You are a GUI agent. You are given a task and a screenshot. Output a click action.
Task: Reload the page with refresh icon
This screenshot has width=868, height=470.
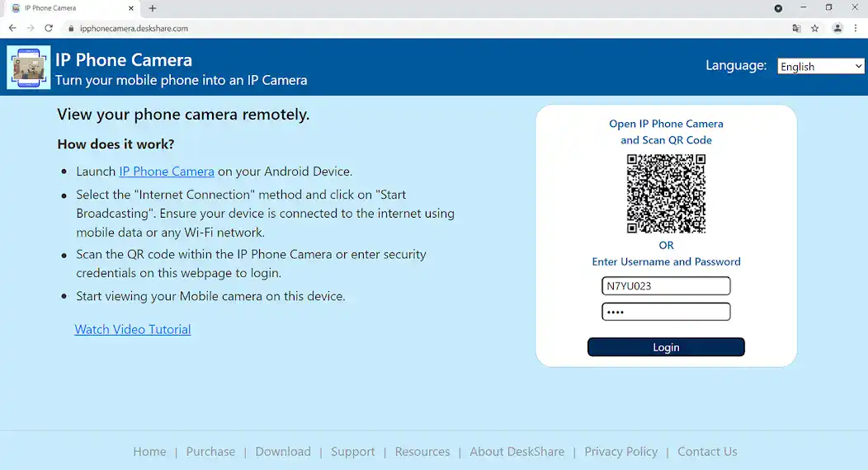(49, 28)
